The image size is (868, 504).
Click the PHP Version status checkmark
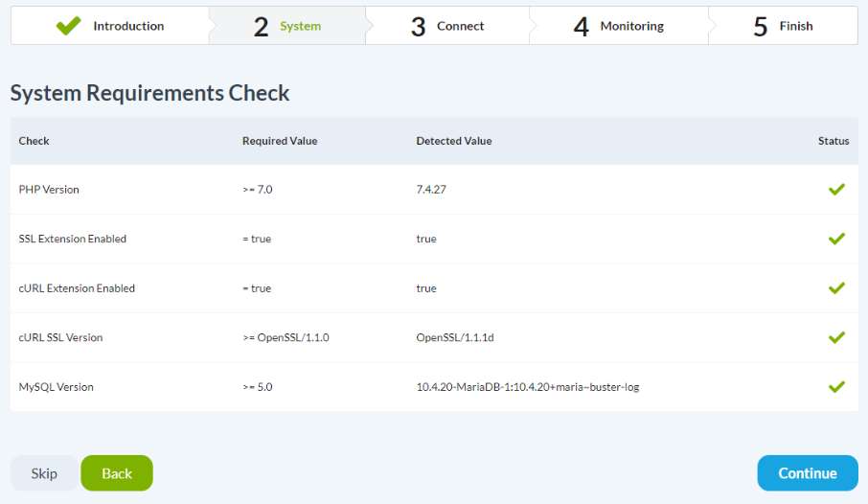836,190
